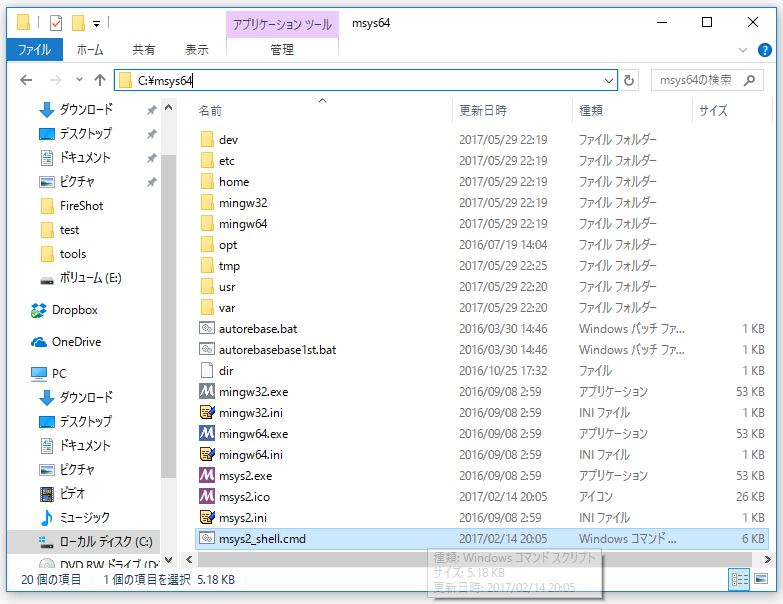
Task: Click navigation pane scroll down arrow
Action: 169,560
